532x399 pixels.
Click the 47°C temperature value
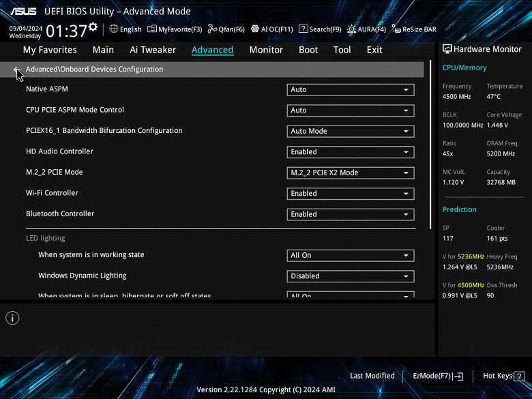click(493, 97)
